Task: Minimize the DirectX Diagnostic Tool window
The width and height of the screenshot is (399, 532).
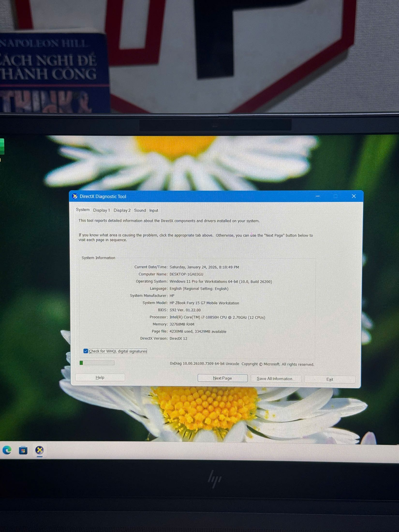Action: pyautogui.click(x=318, y=196)
